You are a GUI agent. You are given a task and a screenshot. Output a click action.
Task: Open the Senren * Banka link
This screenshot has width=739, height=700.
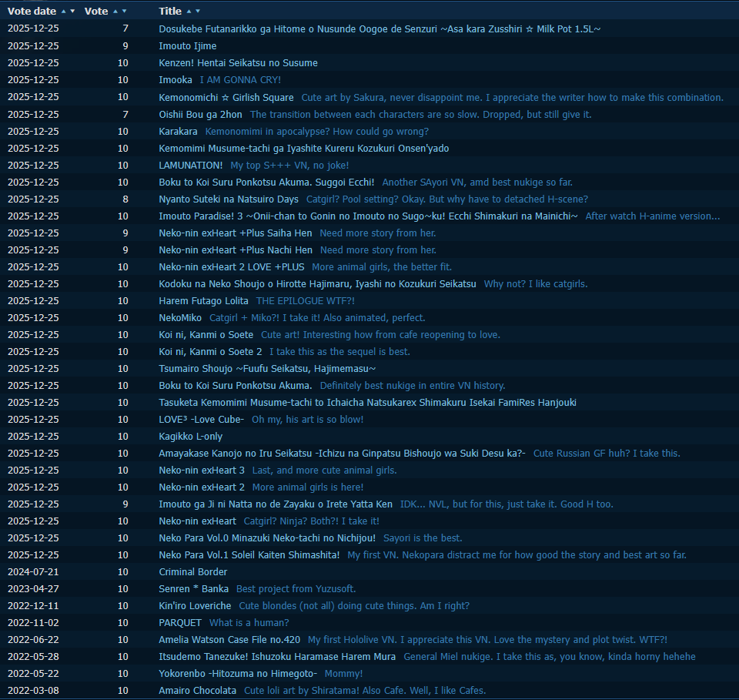194,589
